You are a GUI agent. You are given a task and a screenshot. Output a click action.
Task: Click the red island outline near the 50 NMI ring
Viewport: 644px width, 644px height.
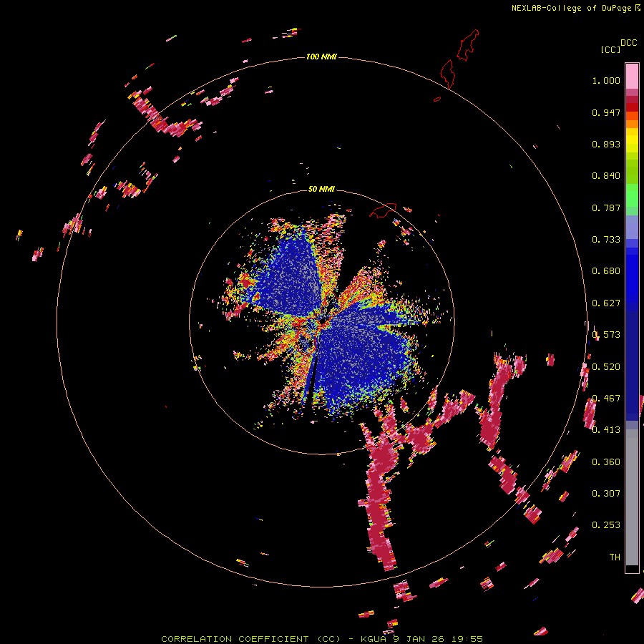[x=383, y=210]
